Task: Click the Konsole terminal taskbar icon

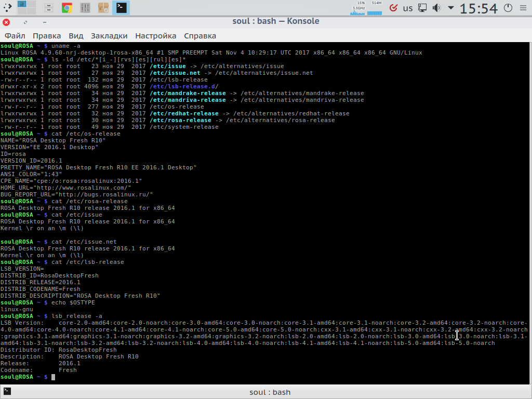Action: pyautogui.click(x=121, y=7)
